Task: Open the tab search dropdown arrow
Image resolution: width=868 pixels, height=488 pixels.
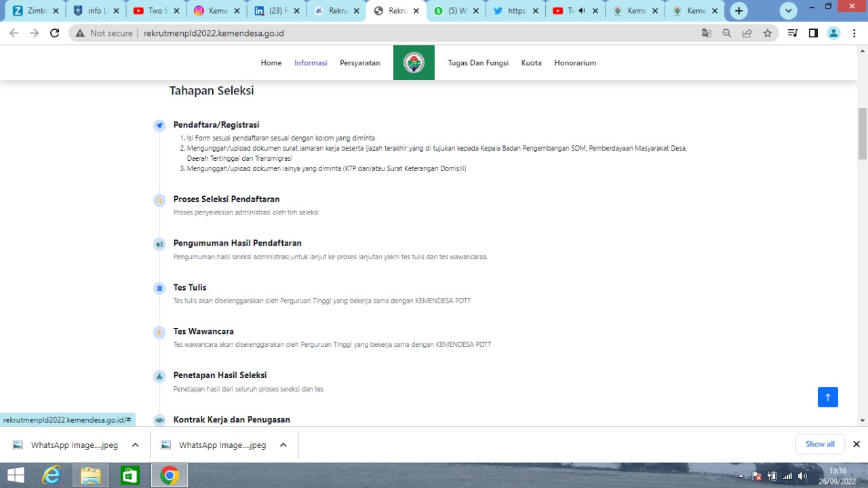Action: pos(788,11)
